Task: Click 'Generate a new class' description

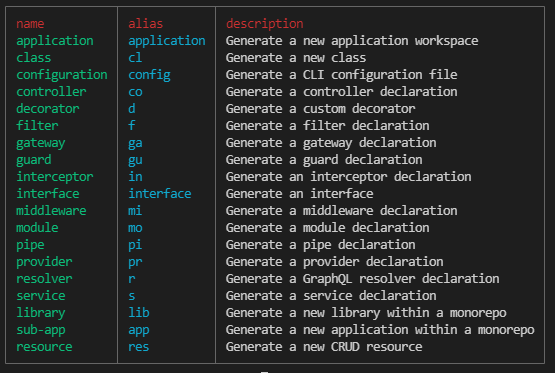Action: 296,58
